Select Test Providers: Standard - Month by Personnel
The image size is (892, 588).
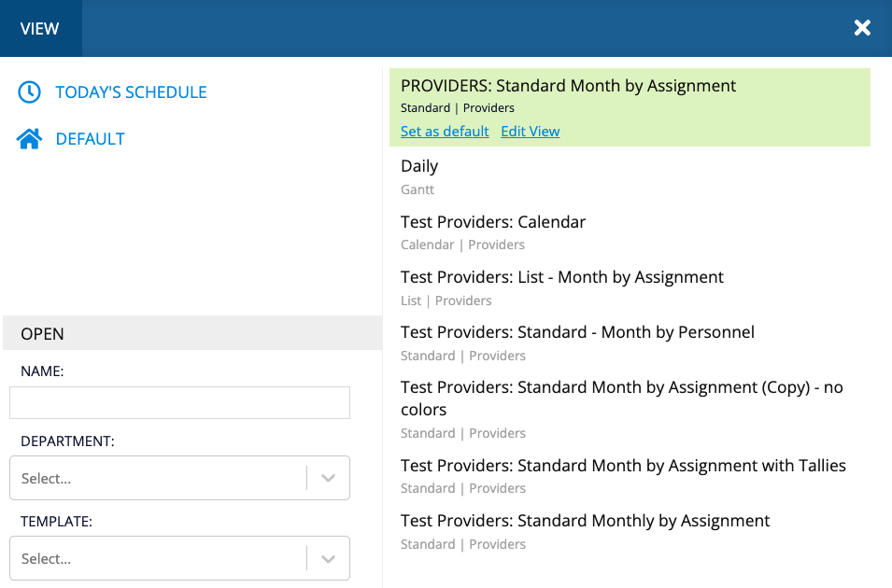pyautogui.click(x=577, y=332)
